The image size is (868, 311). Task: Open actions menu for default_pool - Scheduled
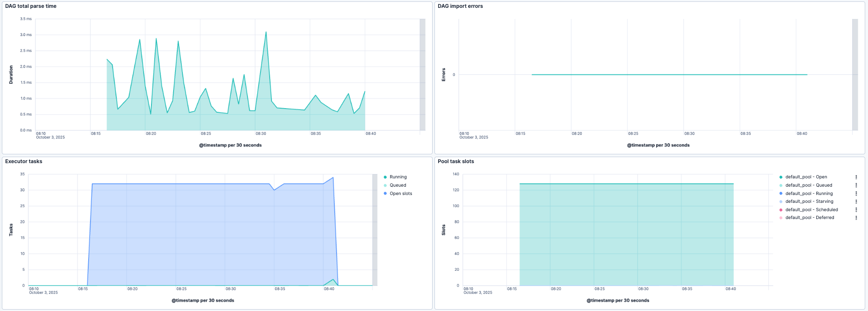pos(856,210)
